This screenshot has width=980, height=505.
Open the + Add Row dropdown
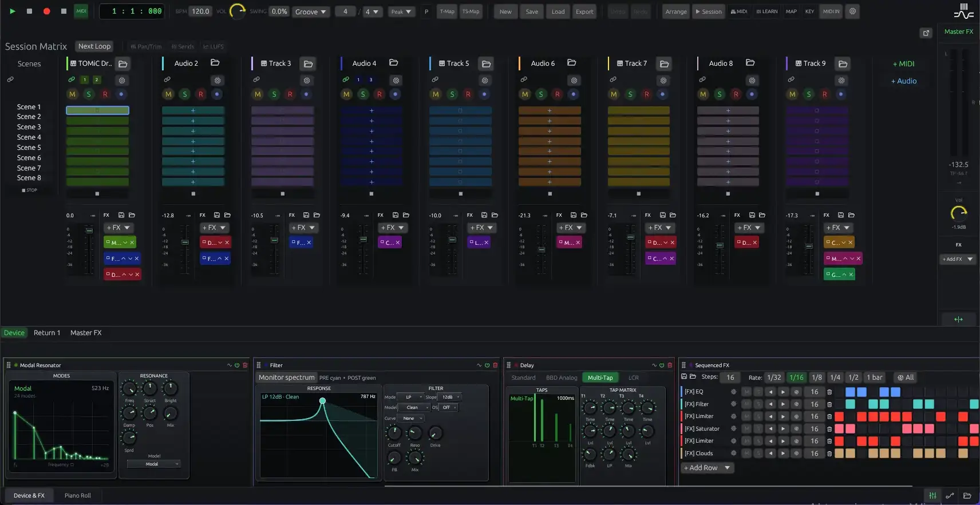(708, 468)
